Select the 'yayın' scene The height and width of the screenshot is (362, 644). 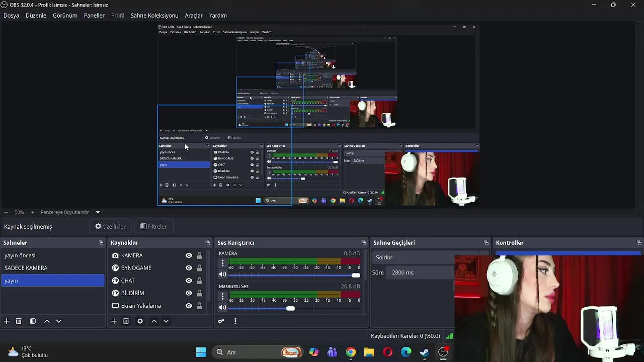(x=52, y=281)
